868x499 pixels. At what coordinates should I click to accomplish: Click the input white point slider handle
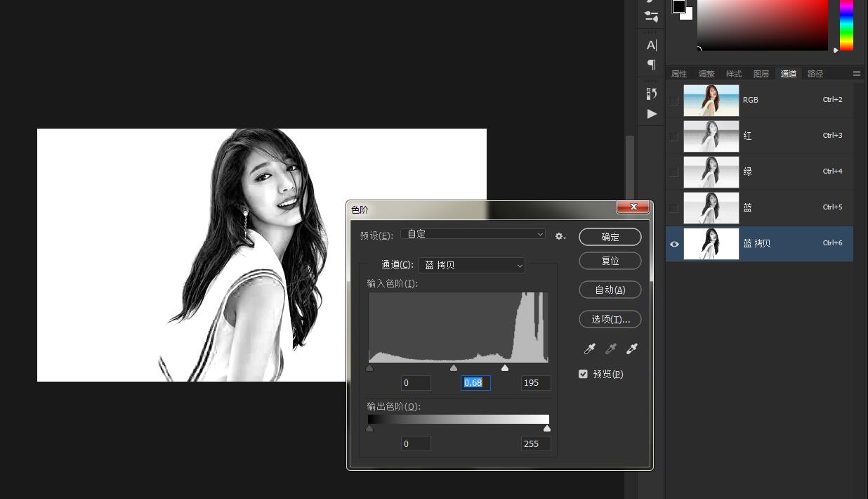pos(505,368)
